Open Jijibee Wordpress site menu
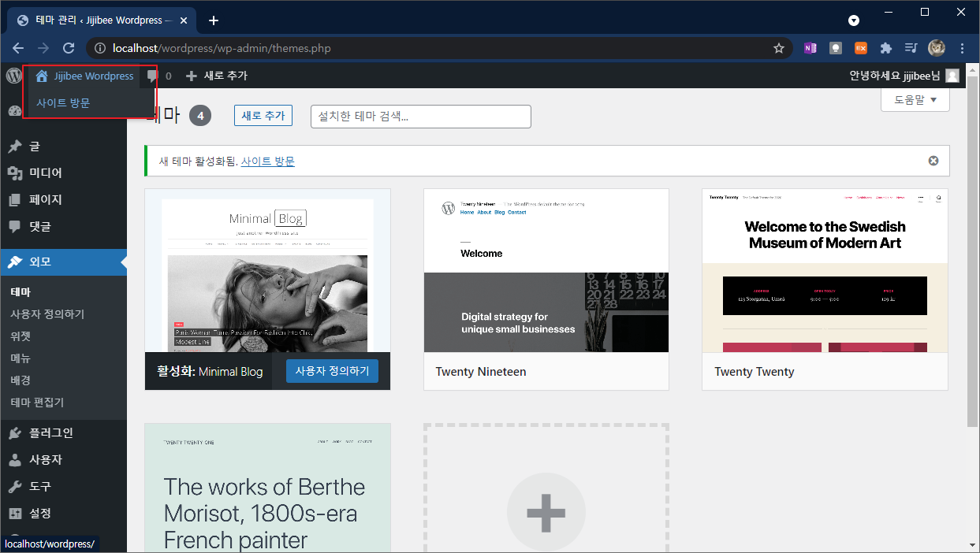Image resolution: width=980 pixels, height=553 pixels. 85,76
